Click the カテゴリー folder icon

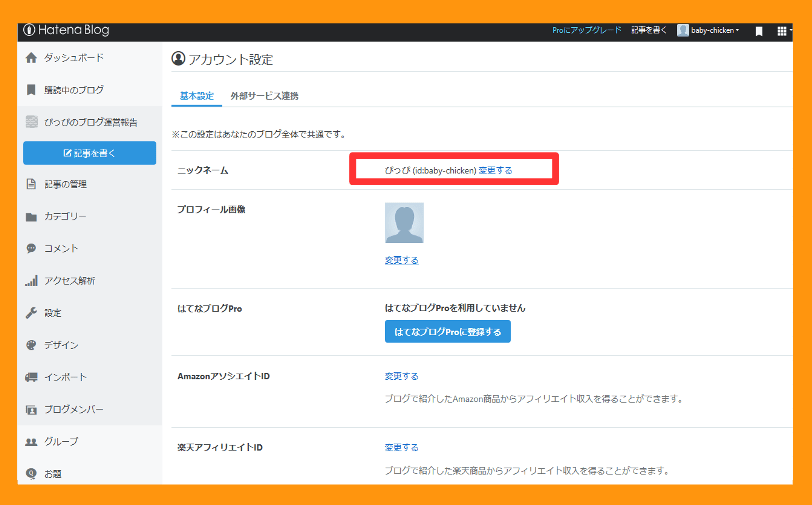31,217
